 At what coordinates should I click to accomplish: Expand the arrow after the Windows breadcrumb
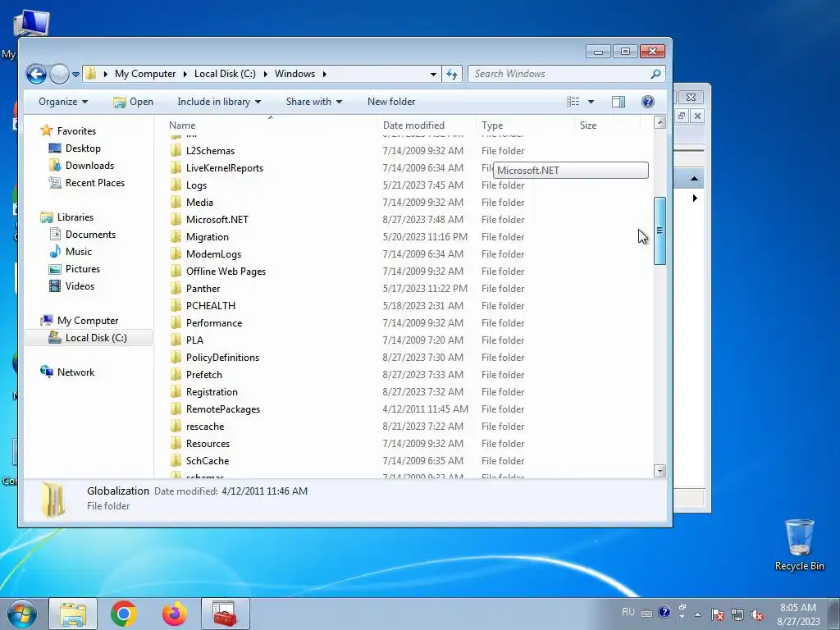[325, 74]
